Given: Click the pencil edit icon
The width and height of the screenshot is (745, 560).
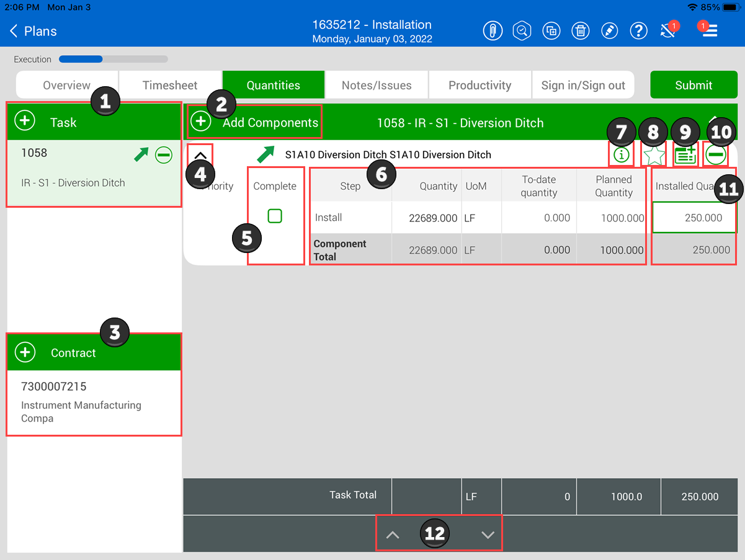Looking at the screenshot, I should 610,31.
